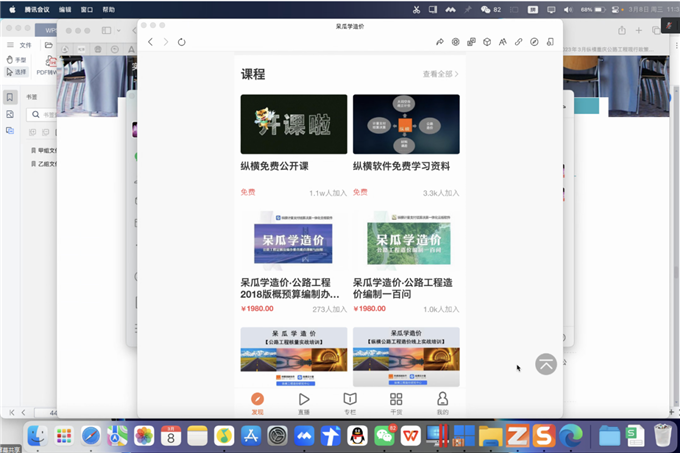Open the 纵横免费公开课 course title

coord(275,166)
